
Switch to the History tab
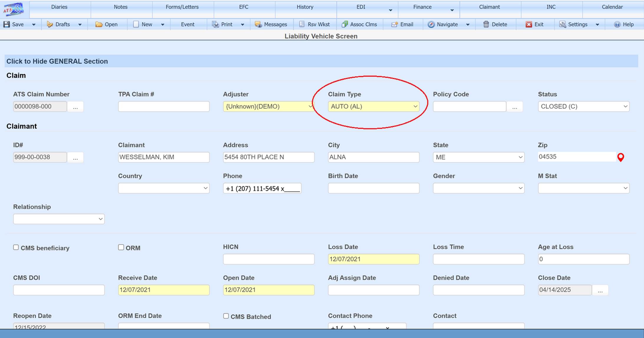(x=305, y=7)
